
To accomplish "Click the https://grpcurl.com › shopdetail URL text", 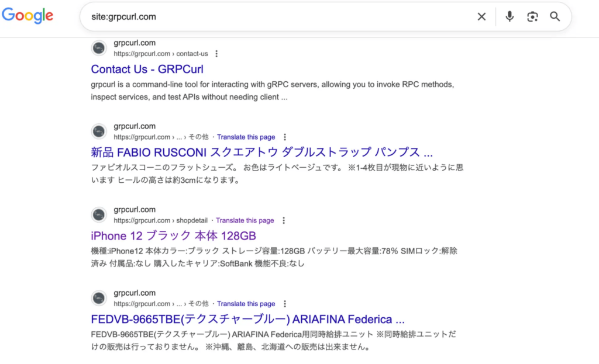I will click(x=161, y=220).
